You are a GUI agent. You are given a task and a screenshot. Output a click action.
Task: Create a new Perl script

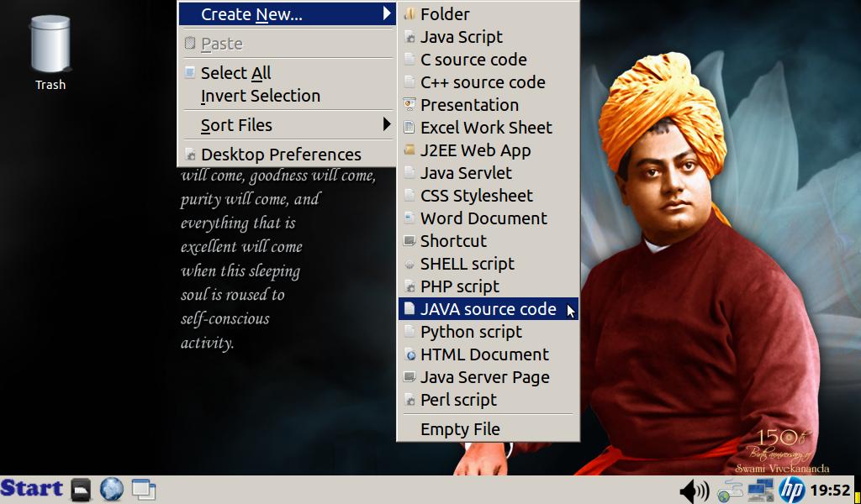488,400
